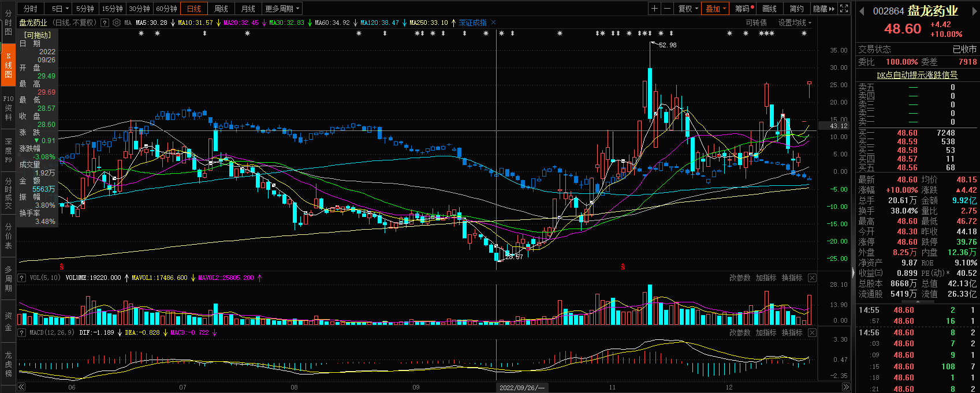Image resolution: width=980 pixels, height=393 pixels.
Task: Open 设置均线 dropdown
Action: pos(795,23)
